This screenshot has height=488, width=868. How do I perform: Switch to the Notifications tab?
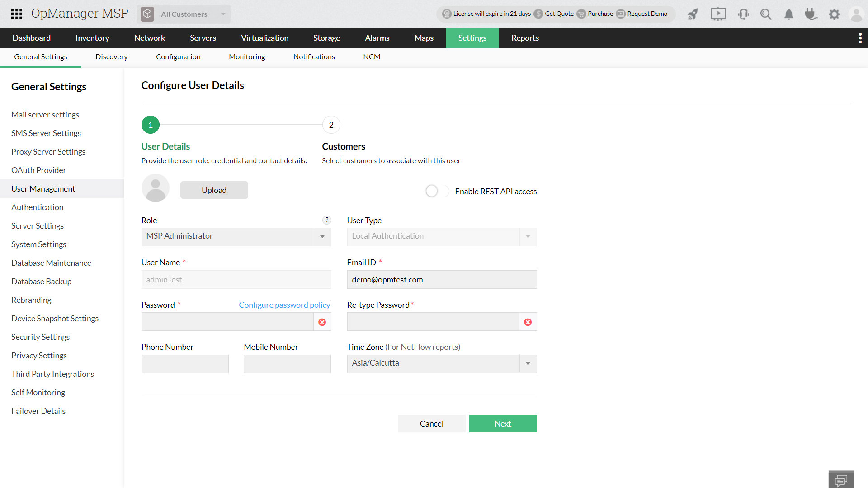click(314, 56)
